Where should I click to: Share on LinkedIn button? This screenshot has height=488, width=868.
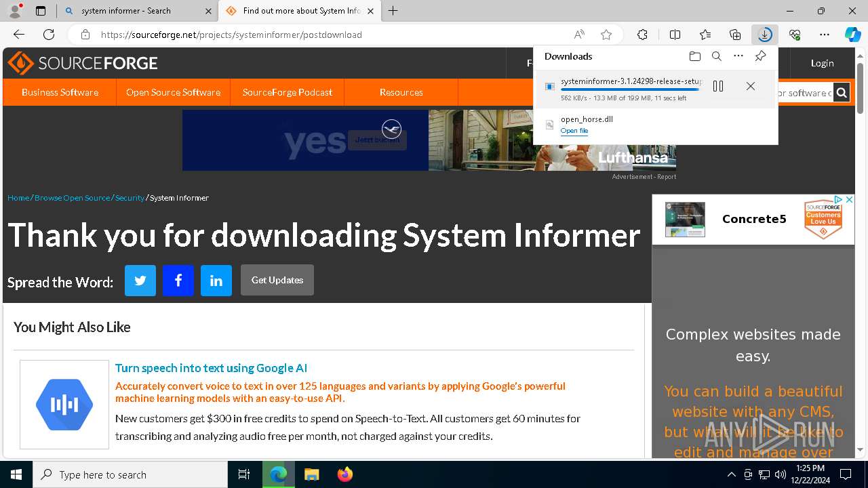[216, 281]
